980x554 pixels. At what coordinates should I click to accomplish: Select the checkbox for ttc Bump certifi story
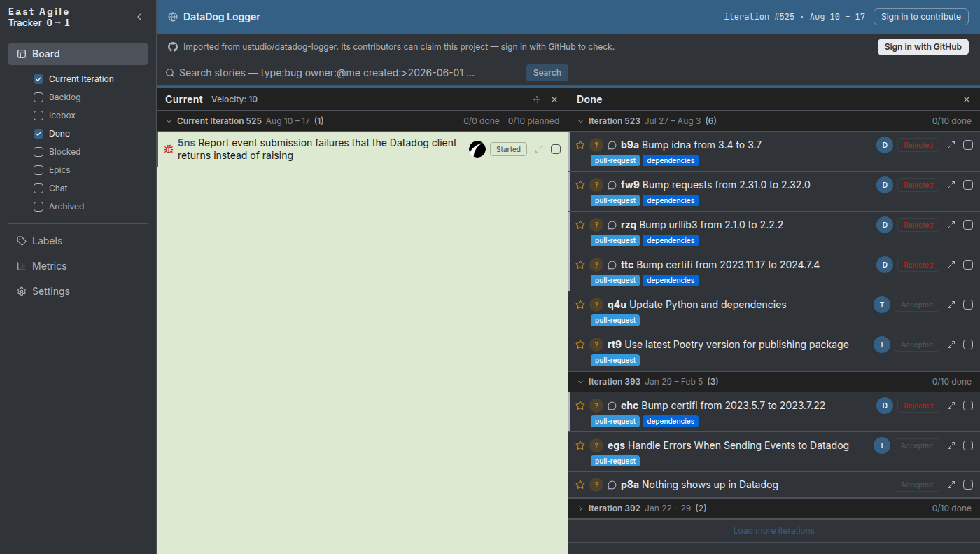pyautogui.click(x=968, y=265)
